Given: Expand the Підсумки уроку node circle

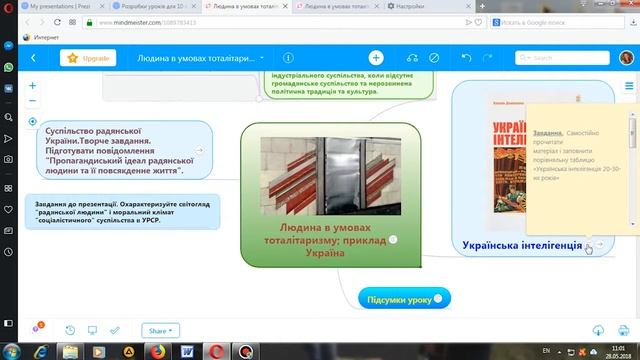Looking at the screenshot, I should pyautogui.click(x=438, y=298).
